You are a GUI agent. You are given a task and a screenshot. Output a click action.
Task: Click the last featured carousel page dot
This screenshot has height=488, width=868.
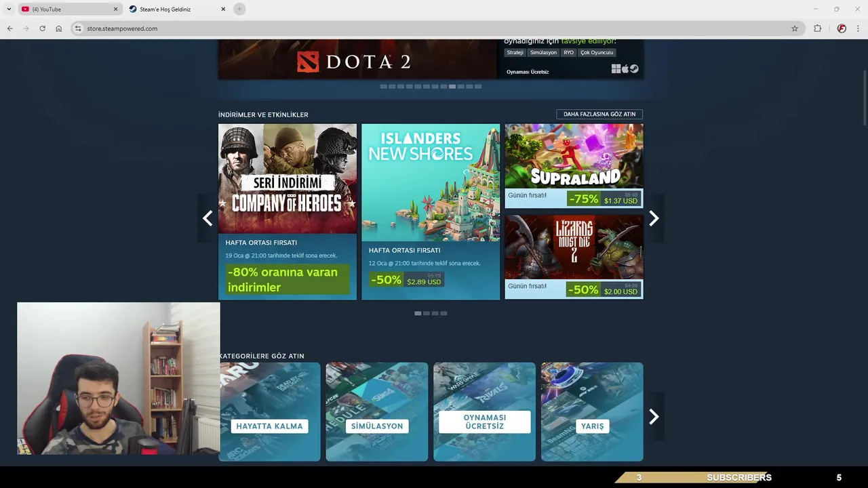pyautogui.click(x=478, y=87)
